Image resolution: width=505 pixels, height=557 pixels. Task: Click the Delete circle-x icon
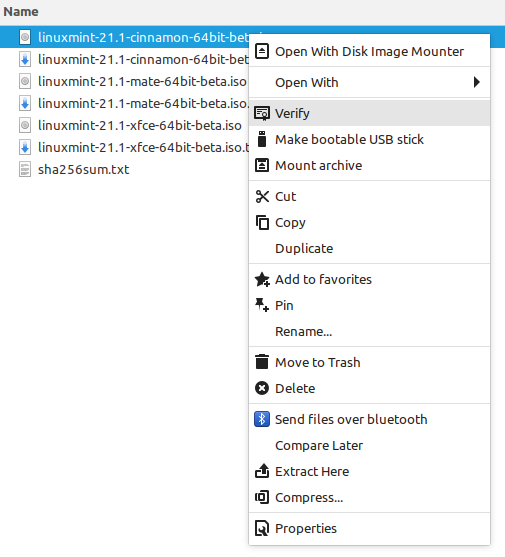point(262,388)
